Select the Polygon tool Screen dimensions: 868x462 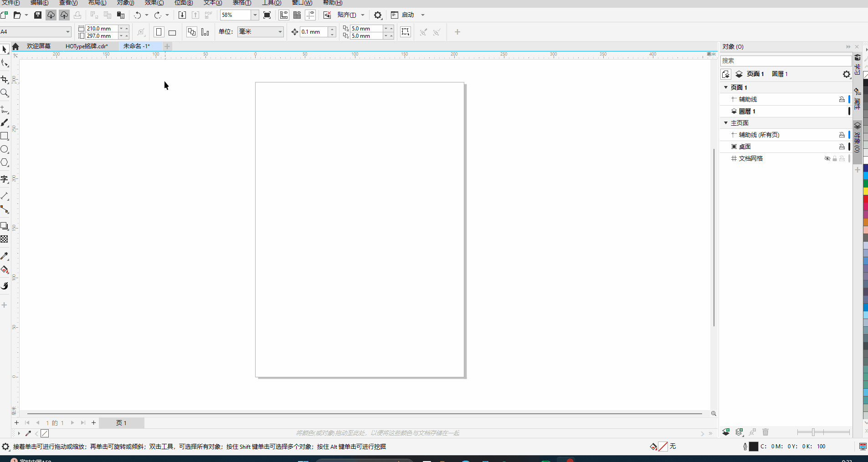click(x=5, y=162)
